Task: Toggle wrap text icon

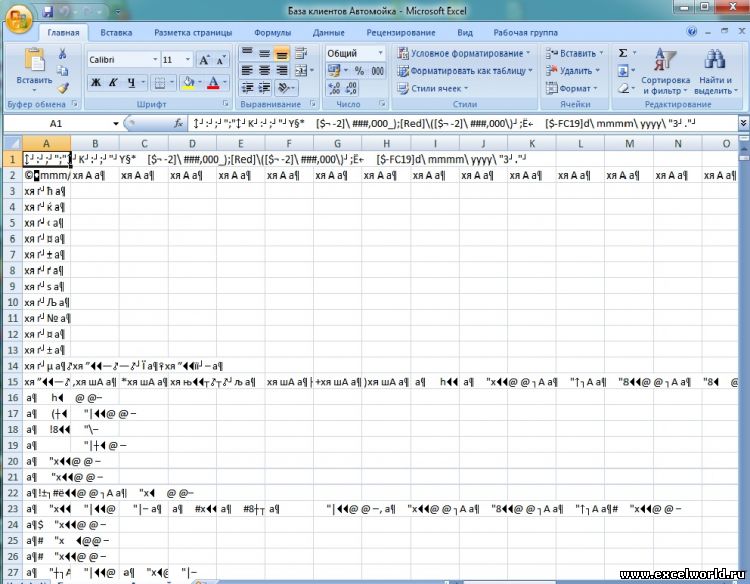Action: (301, 53)
